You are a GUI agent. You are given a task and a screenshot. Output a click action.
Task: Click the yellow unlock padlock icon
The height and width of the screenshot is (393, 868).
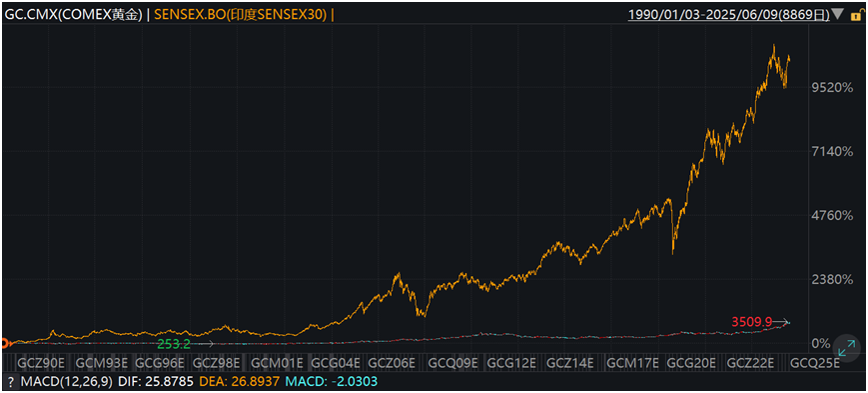tap(857, 14)
